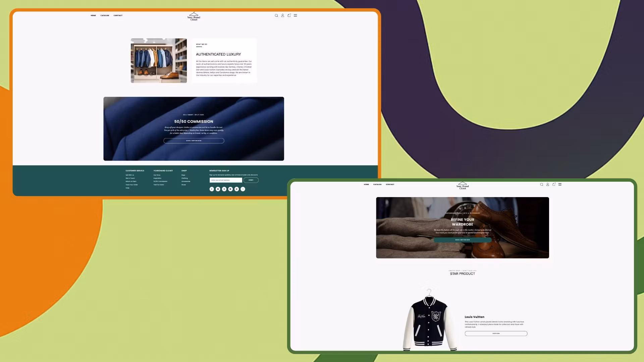Open the Track Your Order footer link
644x362 pixels.
pyautogui.click(x=131, y=185)
